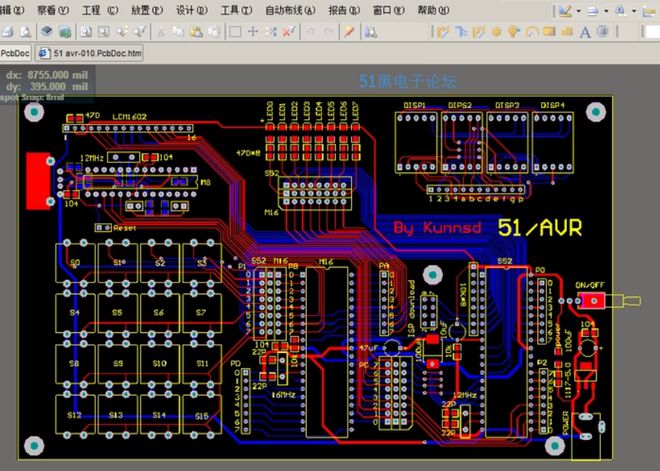Open the 窗口 (Window) menu
This screenshot has width=660, height=471.
(388, 10)
